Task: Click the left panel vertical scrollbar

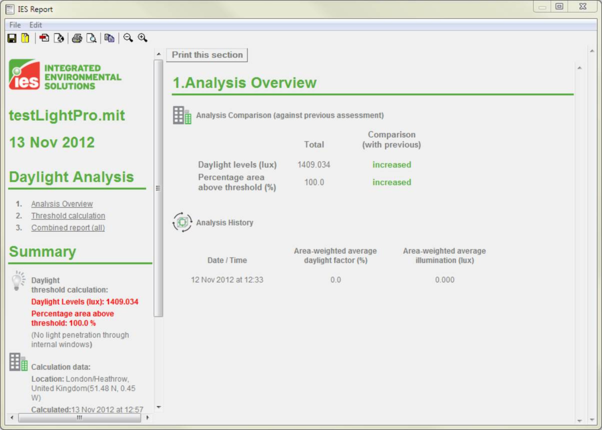Action: click(158, 190)
